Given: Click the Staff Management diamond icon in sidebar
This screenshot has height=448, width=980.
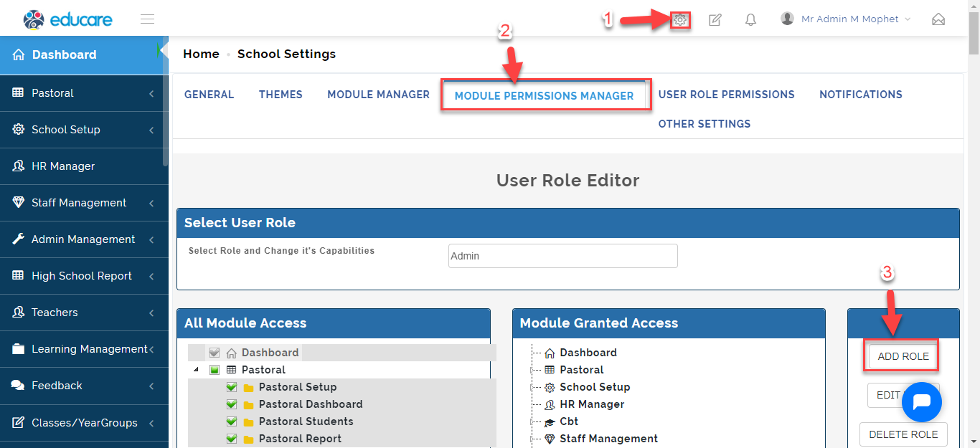Looking at the screenshot, I should [18, 203].
